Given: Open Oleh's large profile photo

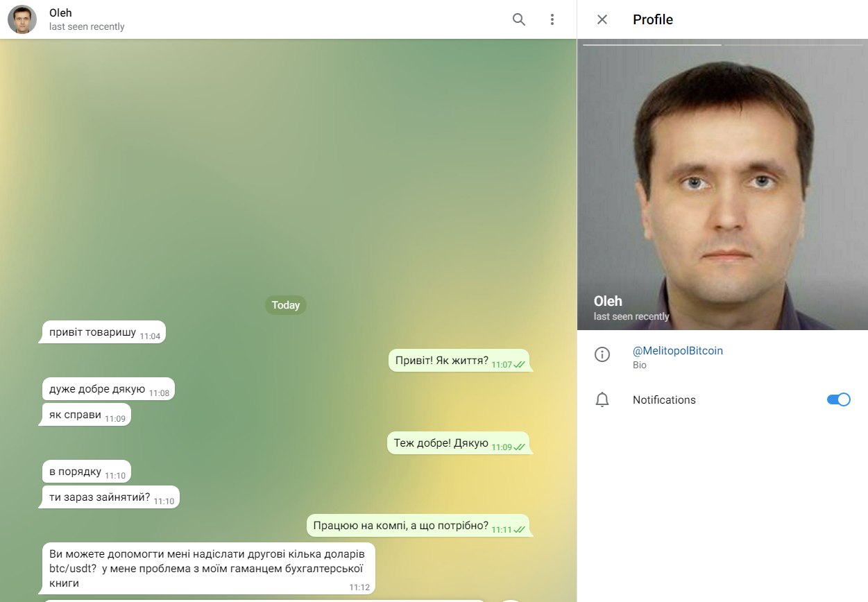Looking at the screenshot, I should coord(722,184).
